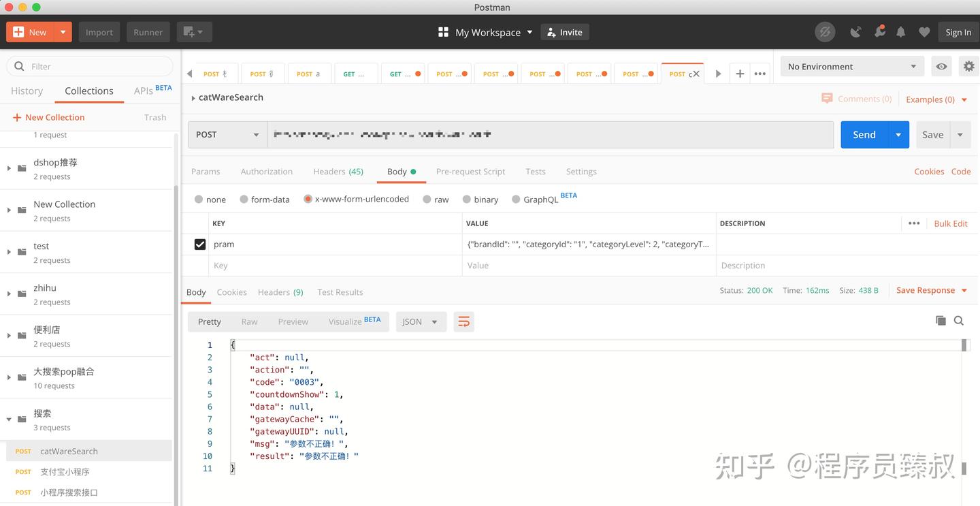This screenshot has height=506, width=980.
Task: Click the request URL input field
Action: click(x=551, y=134)
